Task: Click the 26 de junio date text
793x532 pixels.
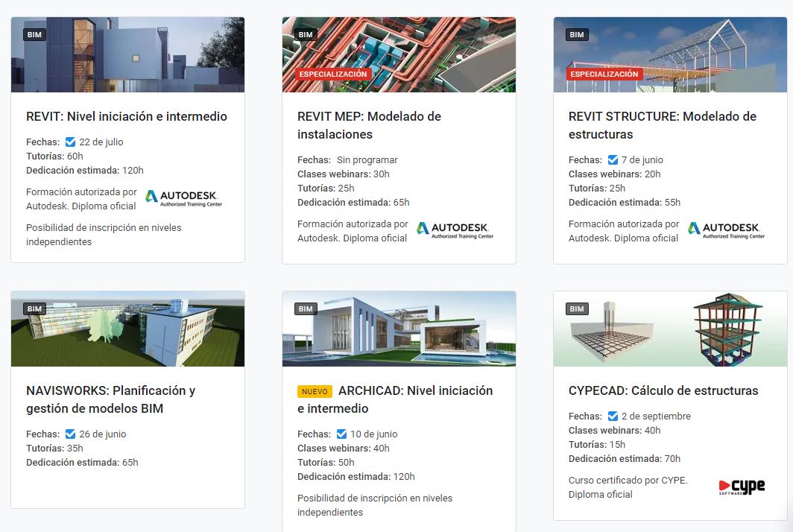Action: point(103,434)
